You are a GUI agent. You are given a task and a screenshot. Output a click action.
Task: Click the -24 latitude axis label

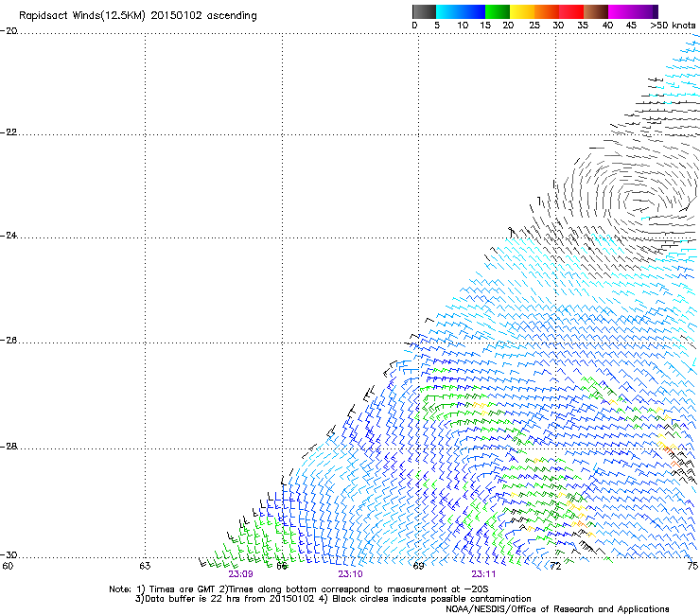pos(9,236)
